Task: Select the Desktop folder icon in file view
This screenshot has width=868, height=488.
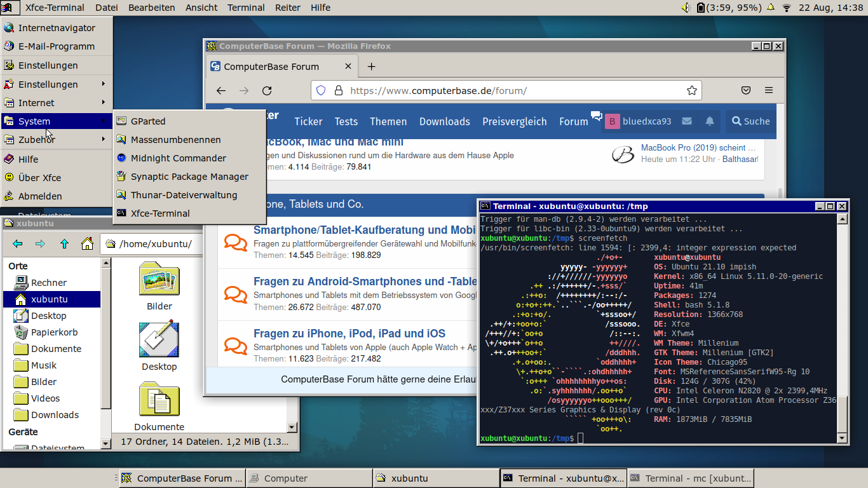Action: point(159,339)
